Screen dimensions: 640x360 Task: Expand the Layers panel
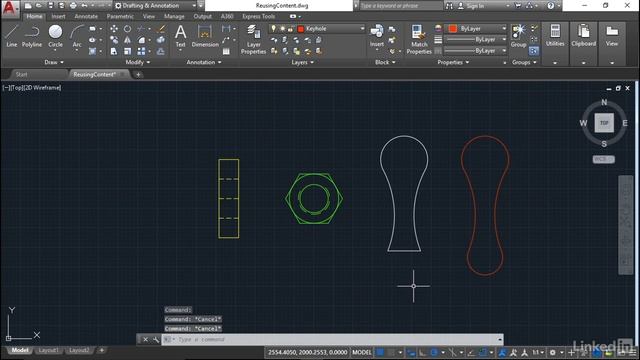point(302,62)
